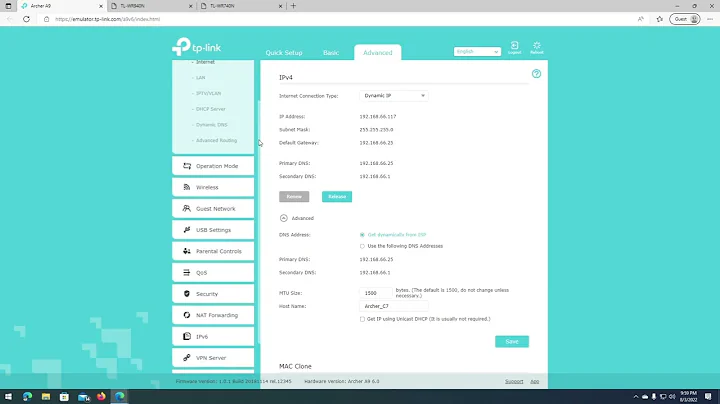The width and height of the screenshot is (720, 404).
Task: Open the IPTV/VLAN submenu item
Action: [x=208, y=93]
